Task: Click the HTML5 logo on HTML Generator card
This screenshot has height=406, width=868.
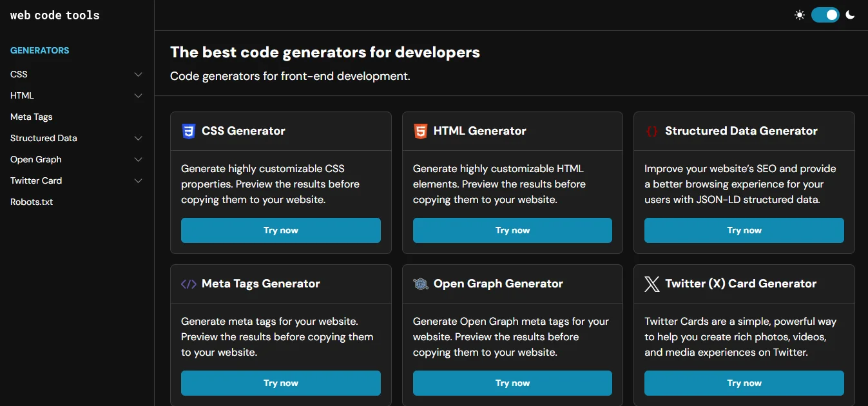Action: click(420, 131)
